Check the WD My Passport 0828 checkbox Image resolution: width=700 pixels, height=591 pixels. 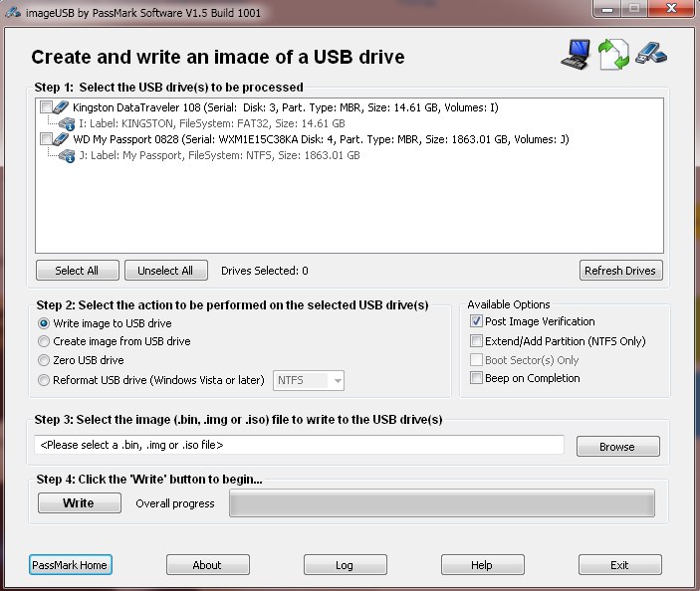[46, 139]
